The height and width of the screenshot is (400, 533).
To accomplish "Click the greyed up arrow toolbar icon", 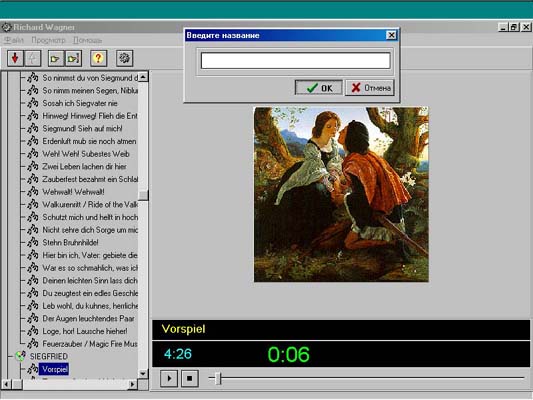I will pyautogui.click(x=33, y=58).
